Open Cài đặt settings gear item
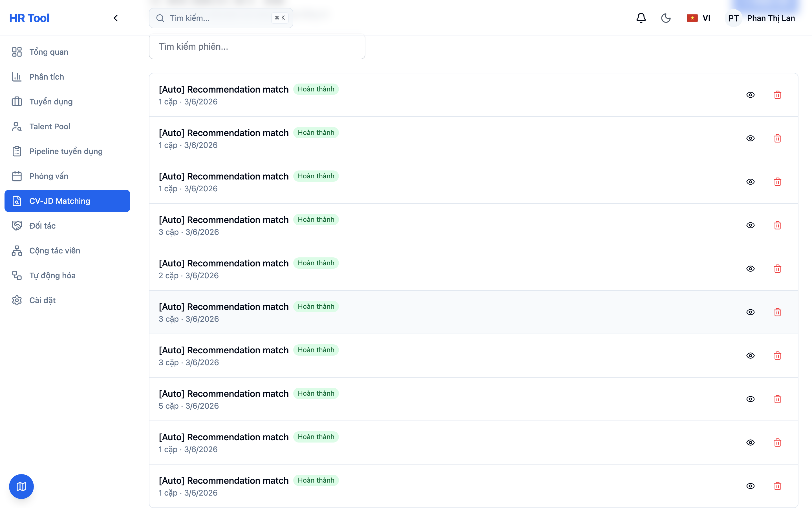This screenshot has height=508, width=812. [67, 300]
